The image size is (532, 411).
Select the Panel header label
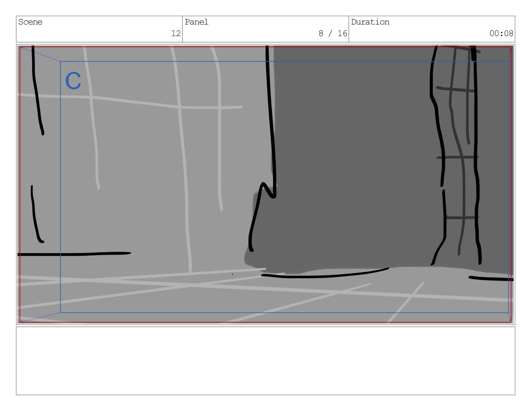click(197, 22)
